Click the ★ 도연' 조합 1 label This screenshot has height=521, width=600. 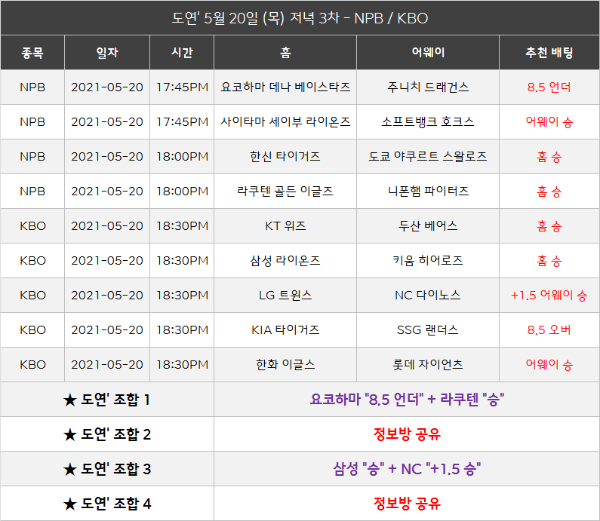[107, 400]
